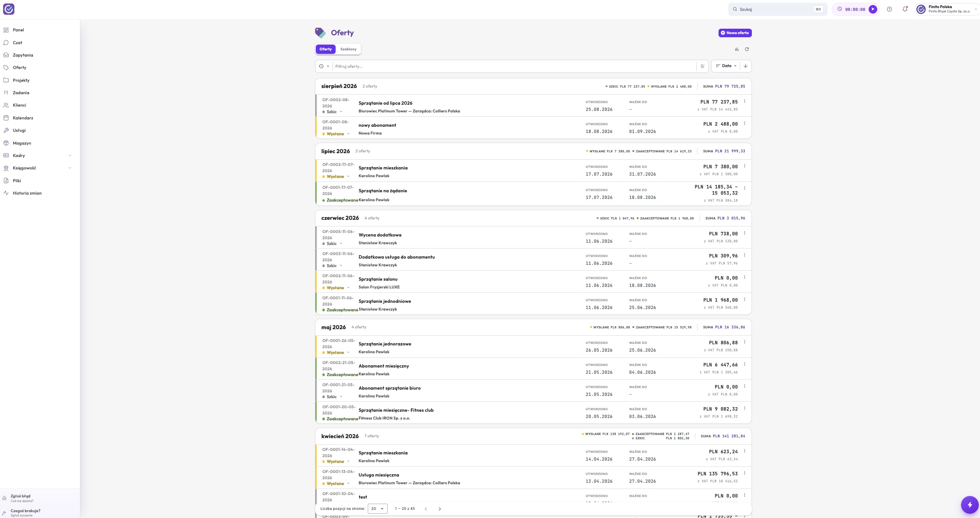
Task: Toggle sort direction arrow
Action: [745, 66]
